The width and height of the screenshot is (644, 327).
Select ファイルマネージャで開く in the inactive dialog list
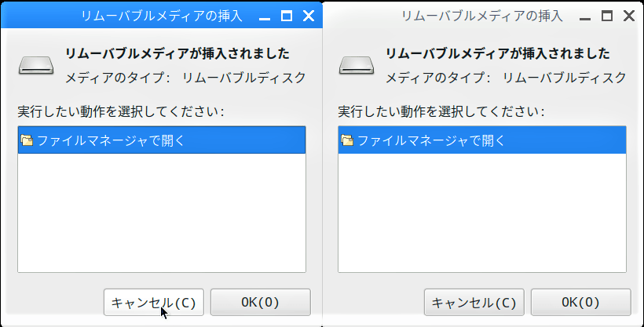pyautogui.click(x=482, y=140)
